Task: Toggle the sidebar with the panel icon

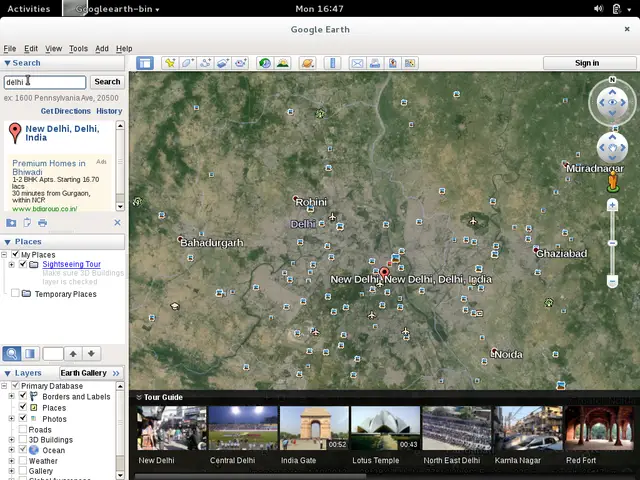Action: point(144,63)
